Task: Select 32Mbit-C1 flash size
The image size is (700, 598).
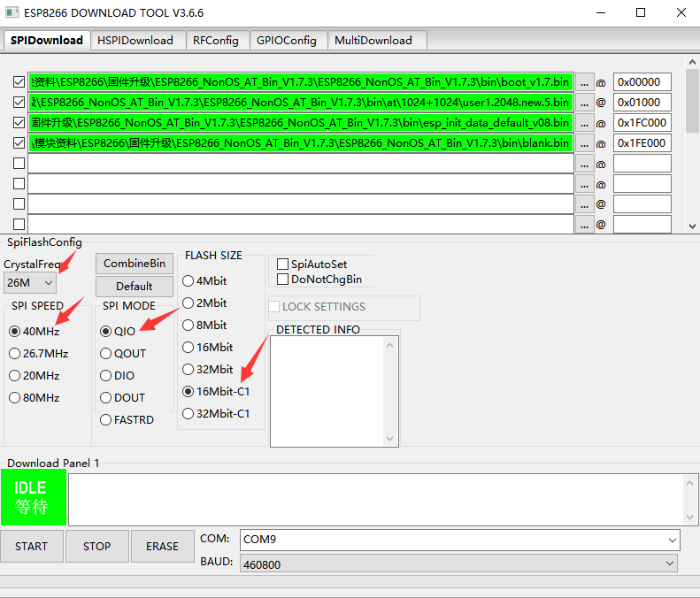Action: pos(188,414)
